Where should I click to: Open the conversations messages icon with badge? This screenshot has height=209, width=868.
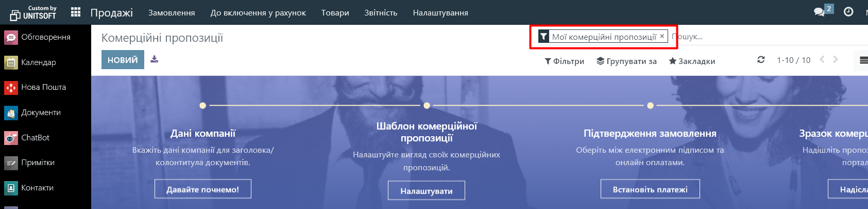(x=823, y=11)
